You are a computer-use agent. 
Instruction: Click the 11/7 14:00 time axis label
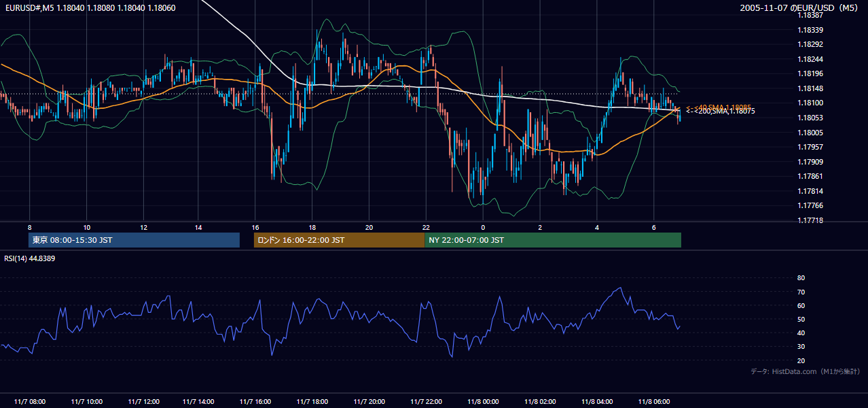coord(200,402)
